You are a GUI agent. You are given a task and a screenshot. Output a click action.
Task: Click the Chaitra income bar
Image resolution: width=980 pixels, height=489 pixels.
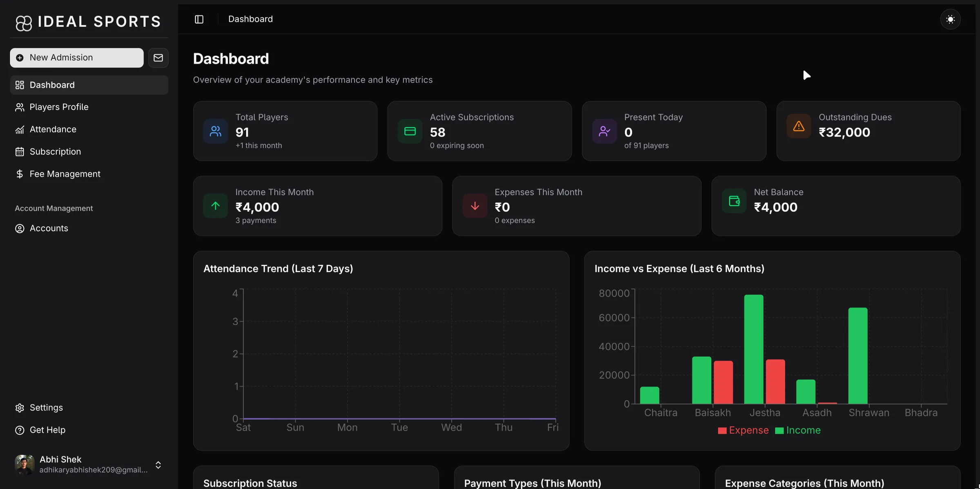pos(649,396)
